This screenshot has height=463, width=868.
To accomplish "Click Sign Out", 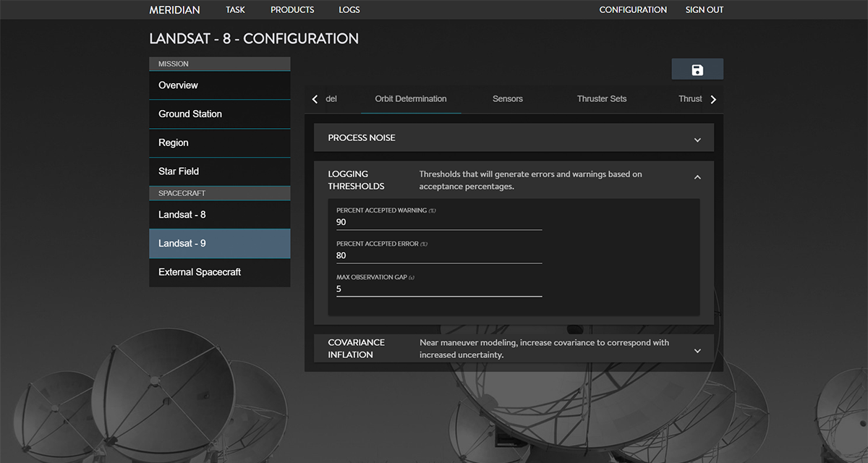I will [x=705, y=10].
